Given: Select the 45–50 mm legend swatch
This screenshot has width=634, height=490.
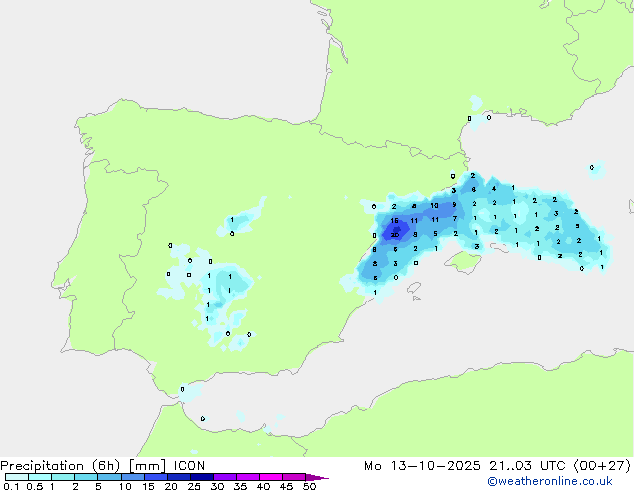Looking at the screenshot, I should [294, 477].
